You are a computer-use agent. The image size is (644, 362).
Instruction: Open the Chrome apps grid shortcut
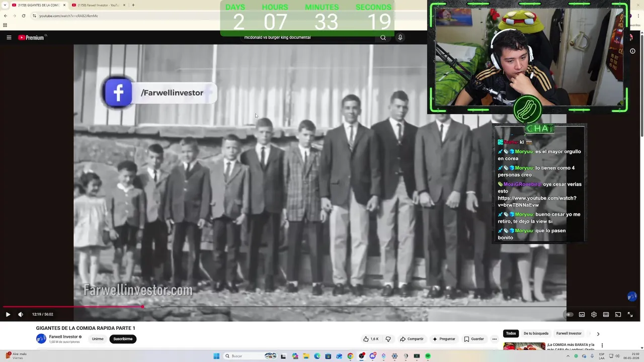tap(5, 25)
